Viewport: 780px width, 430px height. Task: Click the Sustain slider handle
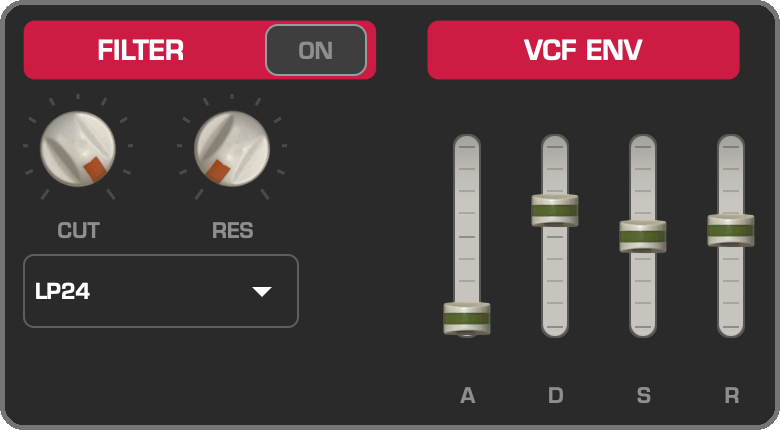[643, 236]
